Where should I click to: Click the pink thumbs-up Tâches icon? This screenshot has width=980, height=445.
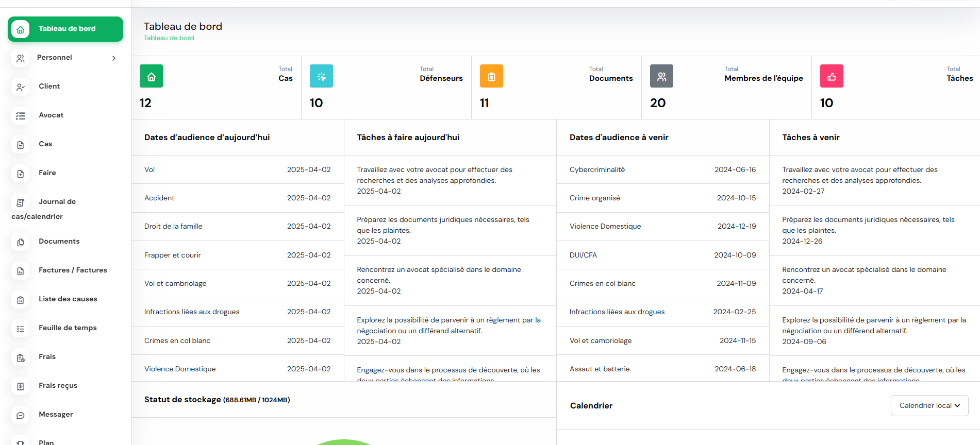[x=832, y=76]
